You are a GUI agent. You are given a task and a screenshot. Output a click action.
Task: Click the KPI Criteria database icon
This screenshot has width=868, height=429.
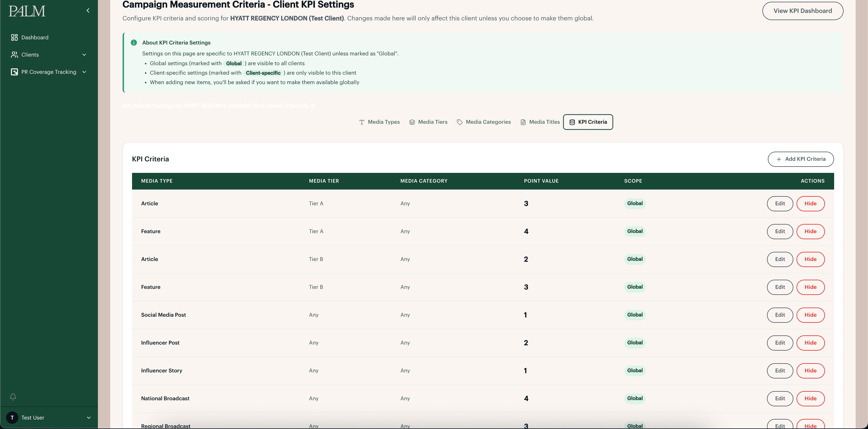click(572, 122)
